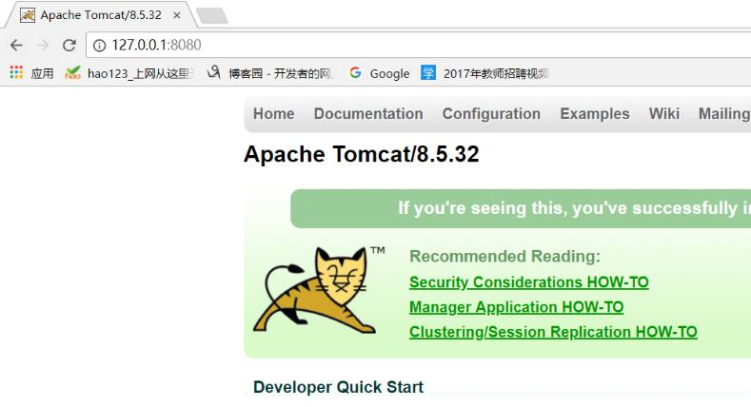Click the Tomcat cat logo image
The width and height of the screenshot is (751, 407).
pyautogui.click(x=319, y=290)
